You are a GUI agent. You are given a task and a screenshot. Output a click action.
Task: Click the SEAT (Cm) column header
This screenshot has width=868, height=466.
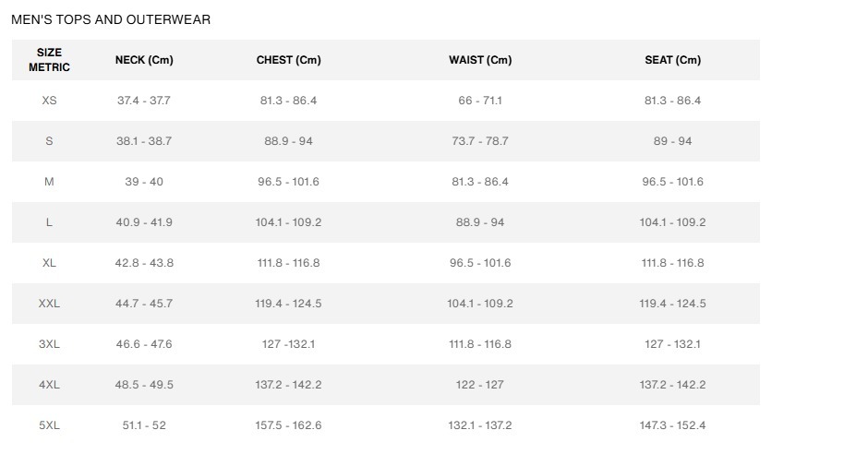(x=672, y=60)
